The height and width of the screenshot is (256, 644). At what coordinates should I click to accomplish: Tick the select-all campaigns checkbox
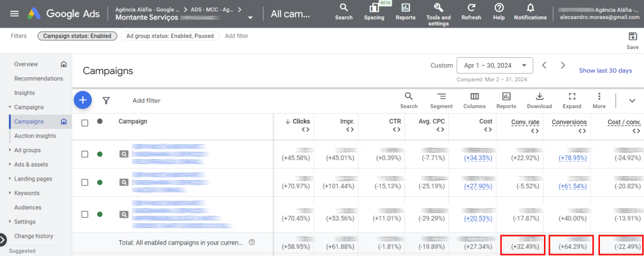tap(85, 123)
